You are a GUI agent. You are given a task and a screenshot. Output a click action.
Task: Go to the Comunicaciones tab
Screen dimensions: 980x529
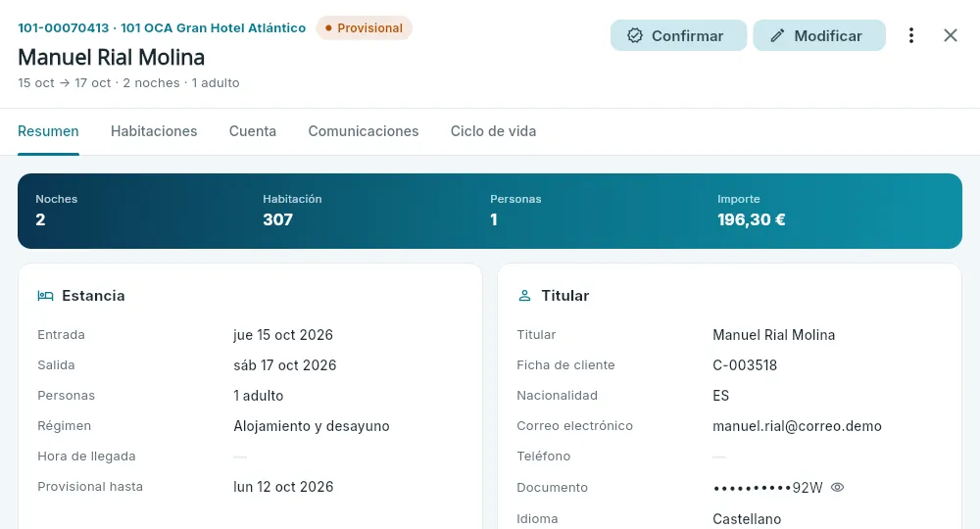click(x=364, y=131)
